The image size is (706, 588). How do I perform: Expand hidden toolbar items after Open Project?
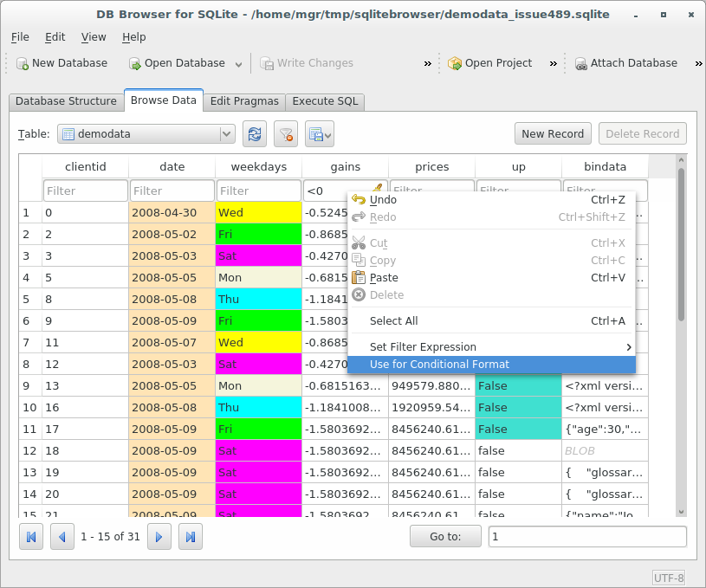553,64
